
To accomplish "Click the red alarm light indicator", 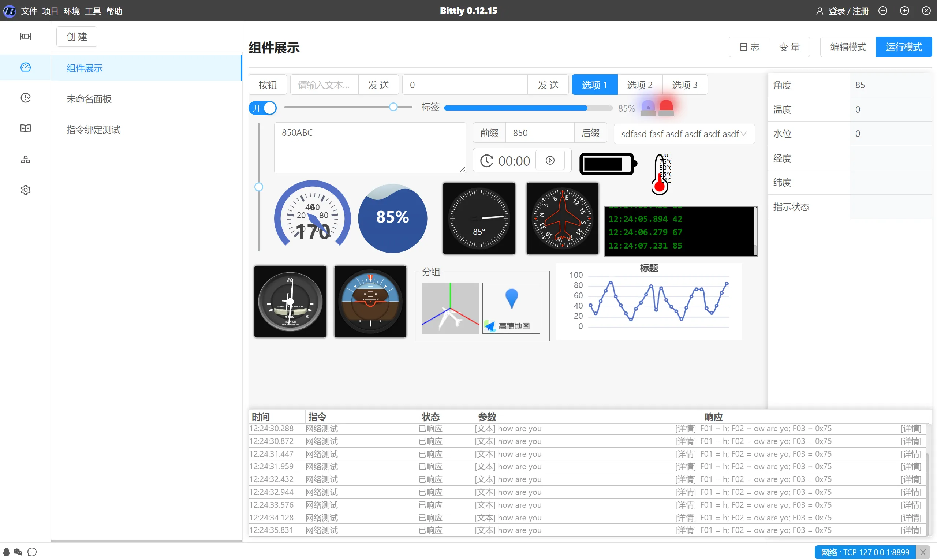I will pos(666,108).
